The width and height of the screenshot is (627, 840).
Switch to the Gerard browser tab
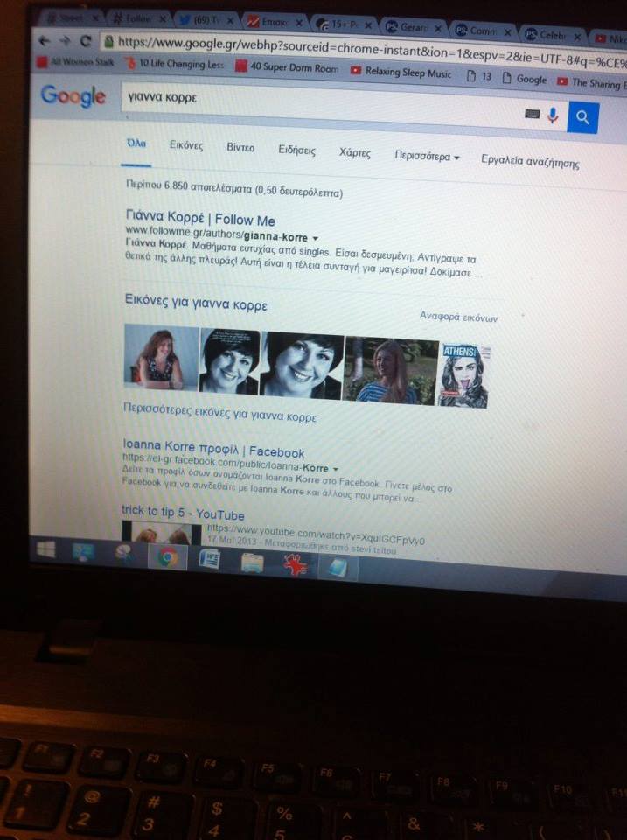point(412,27)
